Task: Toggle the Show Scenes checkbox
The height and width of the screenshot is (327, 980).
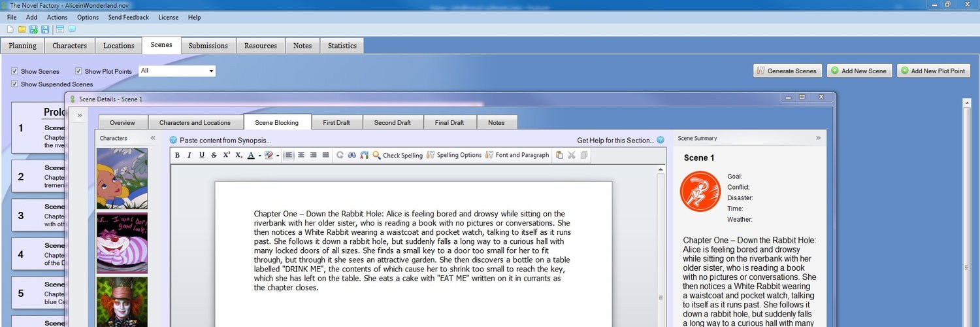Action: click(x=14, y=71)
